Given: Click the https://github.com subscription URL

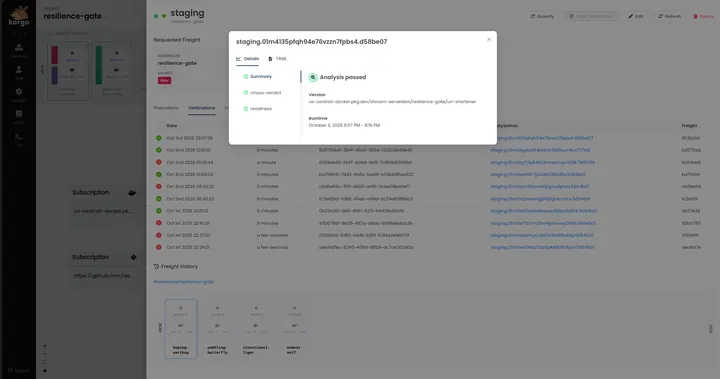Looking at the screenshot, I should pyautogui.click(x=103, y=276).
